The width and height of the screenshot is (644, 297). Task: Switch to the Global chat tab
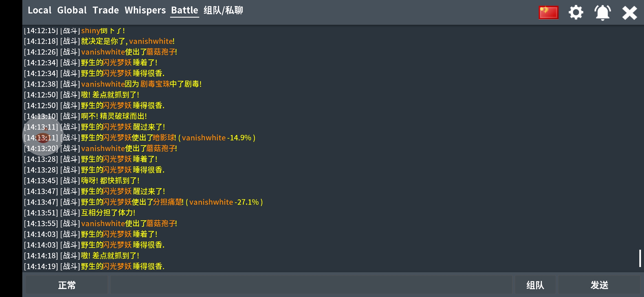click(x=72, y=10)
